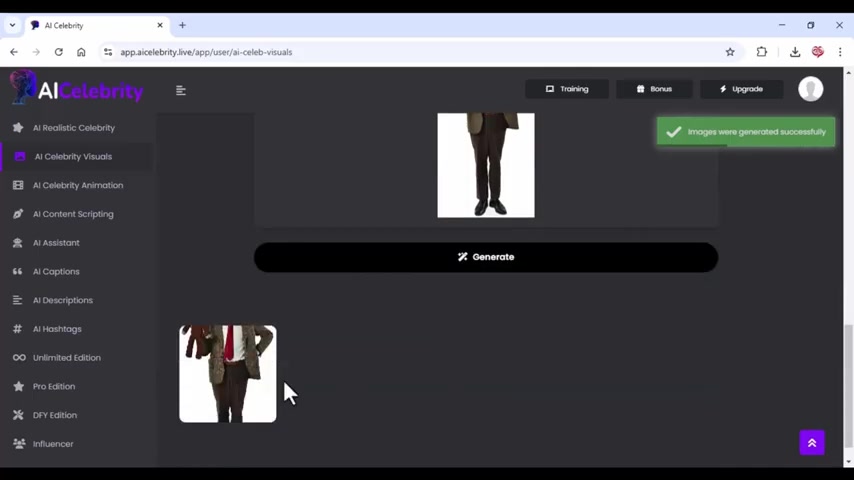Open browser extensions puzzle icon

click(x=761, y=52)
